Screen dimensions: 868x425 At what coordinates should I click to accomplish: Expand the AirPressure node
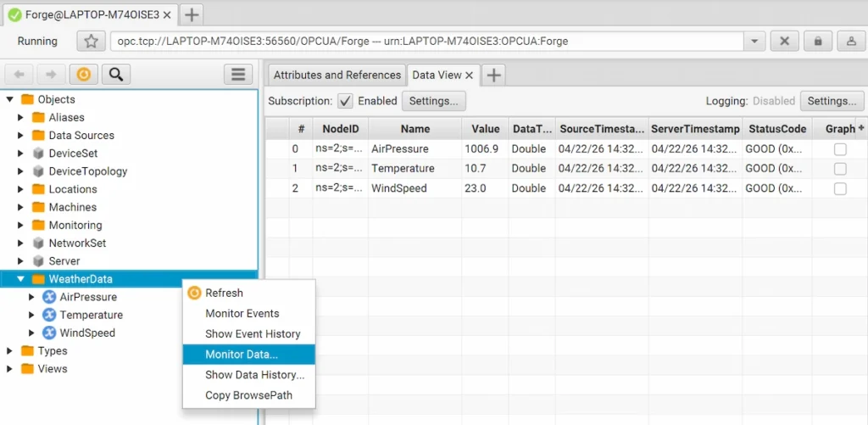point(31,297)
